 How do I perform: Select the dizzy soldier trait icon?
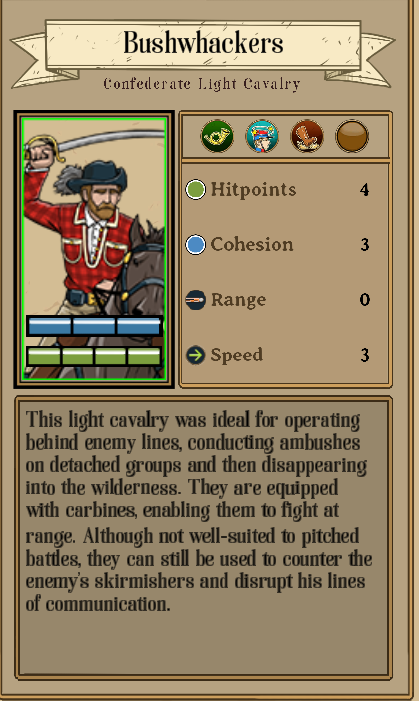pos(262,136)
